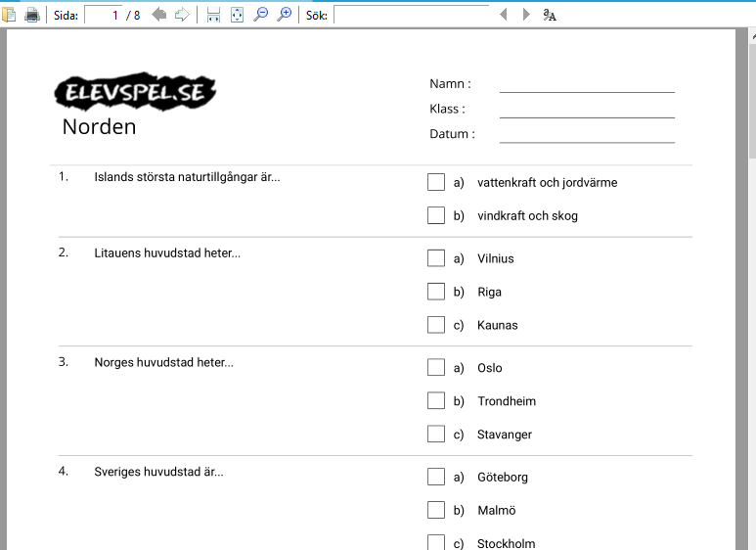This screenshot has height=550, width=756.
Task: Open the search options icon
Action: (550, 15)
